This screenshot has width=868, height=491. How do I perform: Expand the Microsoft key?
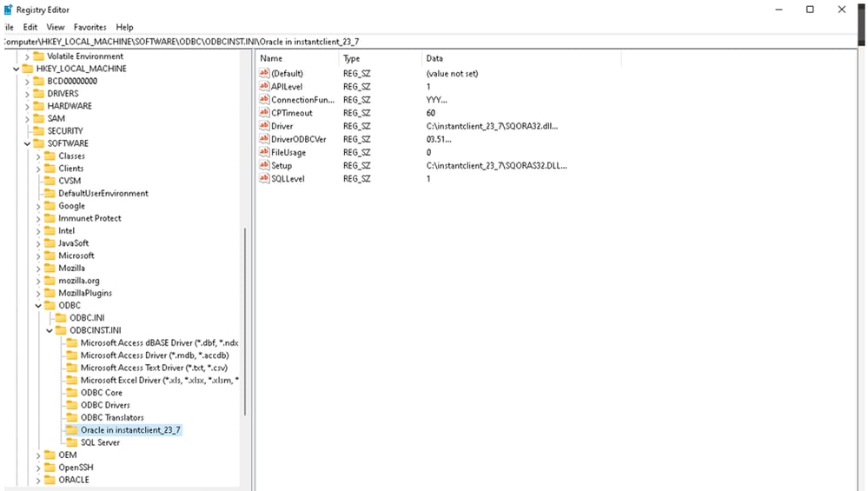(x=38, y=255)
